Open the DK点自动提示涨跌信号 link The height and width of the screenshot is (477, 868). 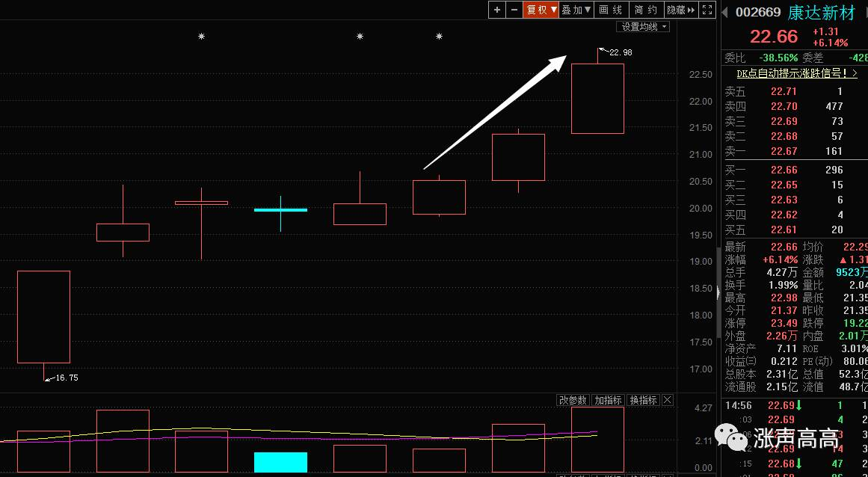point(797,73)
